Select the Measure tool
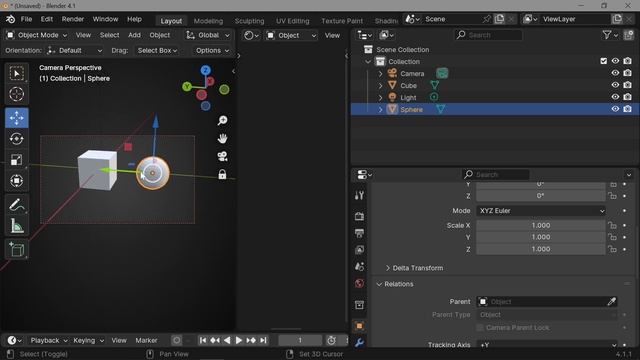Screen dimensions: 640x360 (17, 226)
